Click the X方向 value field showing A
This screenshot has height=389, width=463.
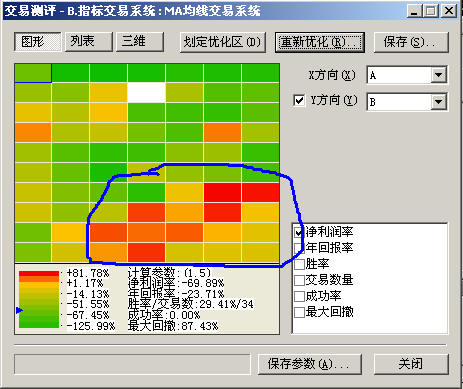tap(399, 75)
